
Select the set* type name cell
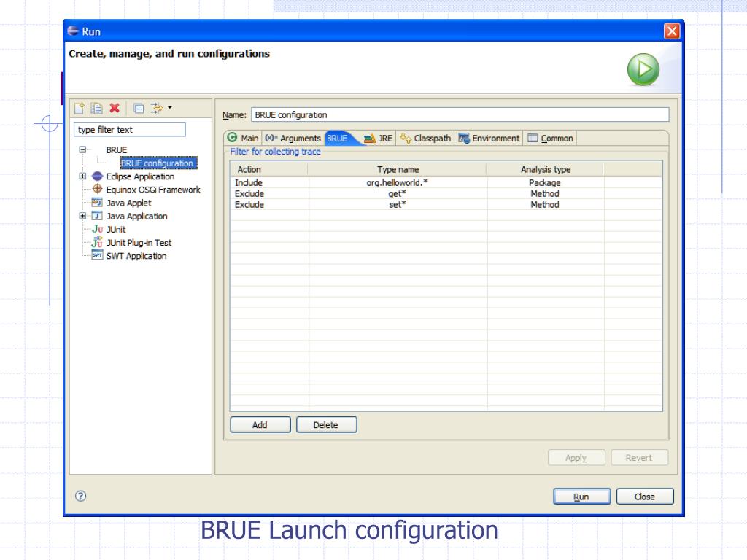398,205
